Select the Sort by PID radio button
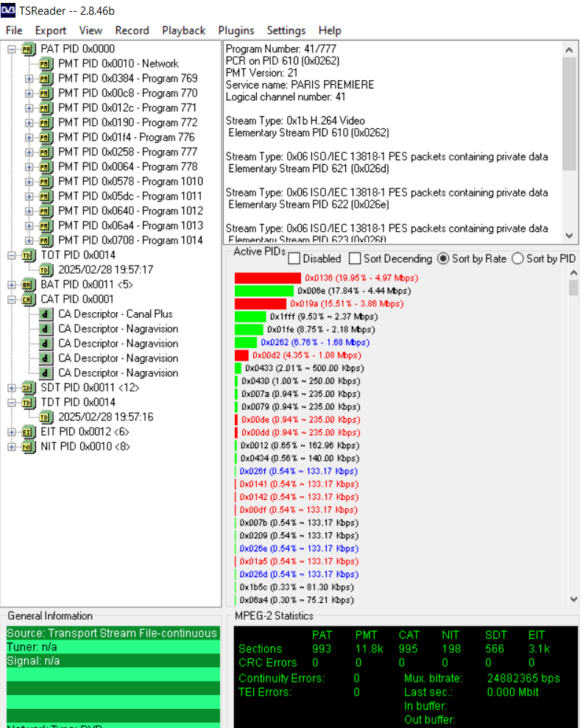This screenshot has height=728, width=580. pyautogui.click(x=517, y=258)
